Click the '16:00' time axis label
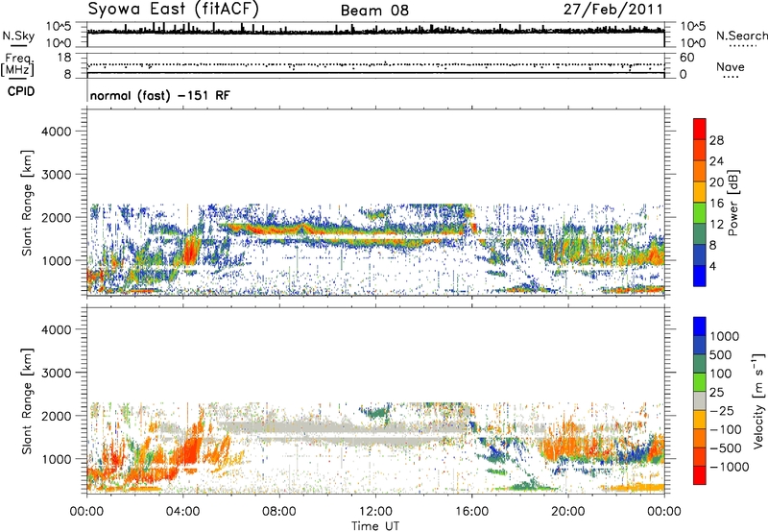The image size is (768, 532). (471, 512)
